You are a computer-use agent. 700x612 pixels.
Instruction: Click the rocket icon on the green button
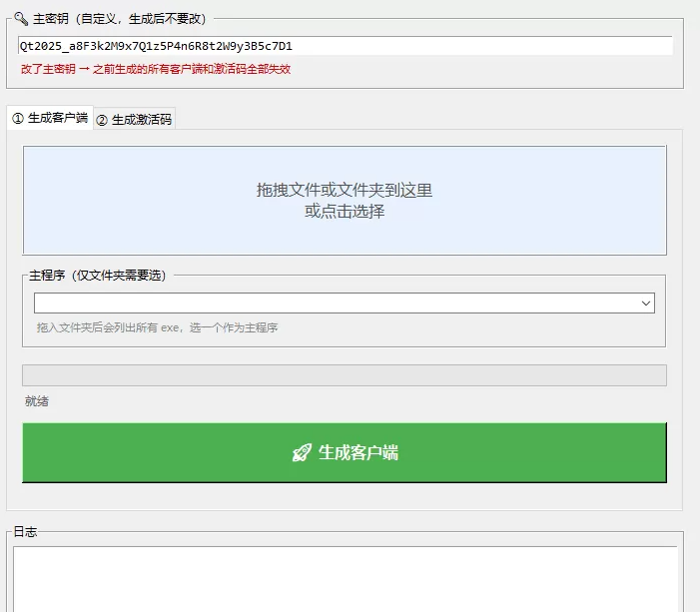[302, 452]
